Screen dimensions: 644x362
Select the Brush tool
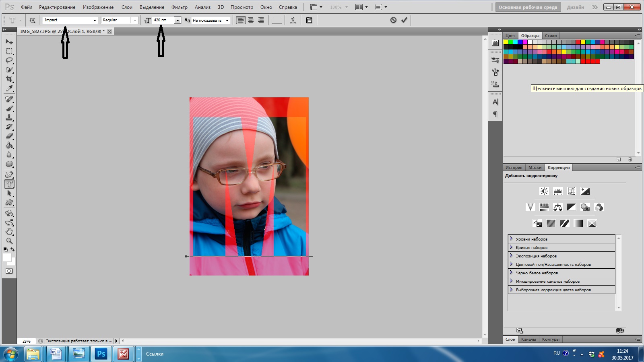click(x=9, y=108)
